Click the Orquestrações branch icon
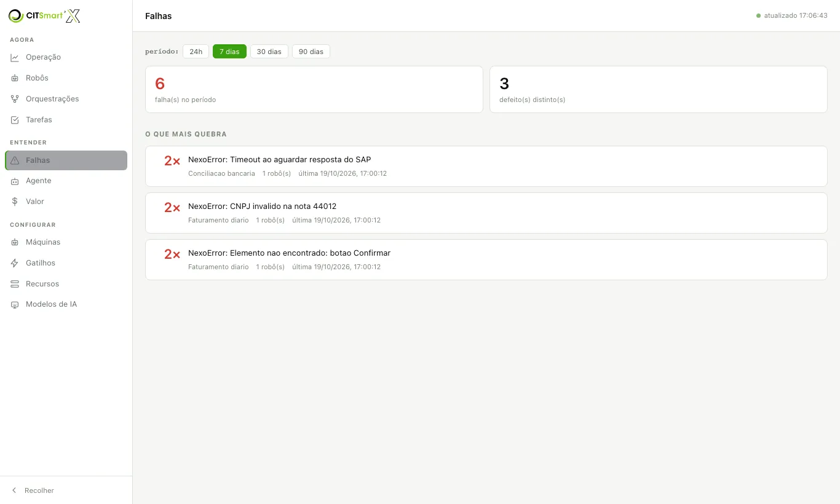This screenshot has width=840, height=504. pyautogui.click(x=15, y=99)
